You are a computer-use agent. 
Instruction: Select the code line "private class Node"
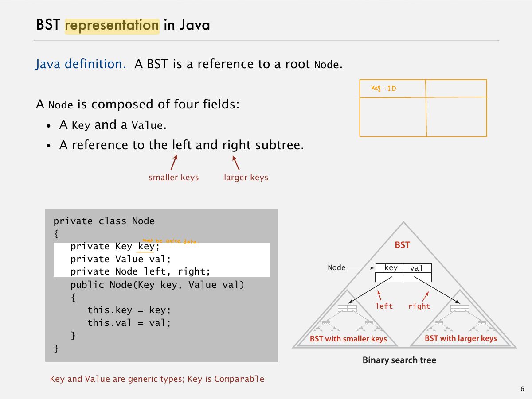click(104, 221)
